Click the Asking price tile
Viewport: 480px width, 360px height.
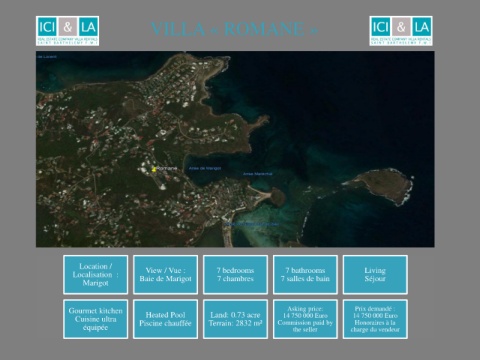(x=305, y=319)
